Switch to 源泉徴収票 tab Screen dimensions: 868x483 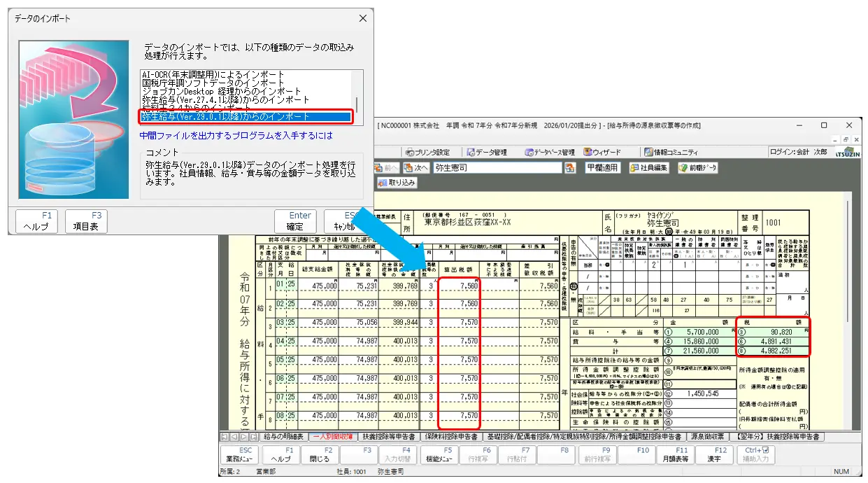click(709, 437)
